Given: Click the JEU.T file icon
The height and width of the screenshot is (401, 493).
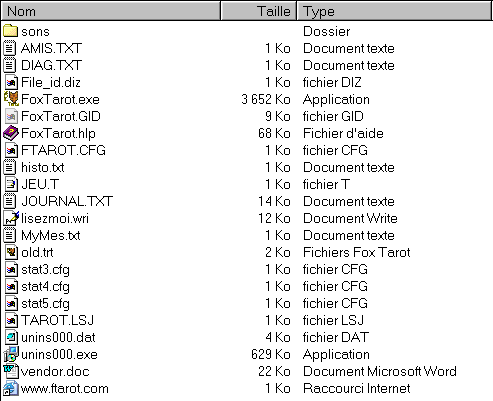Looking at the screenshot, I should pos(11,184).
